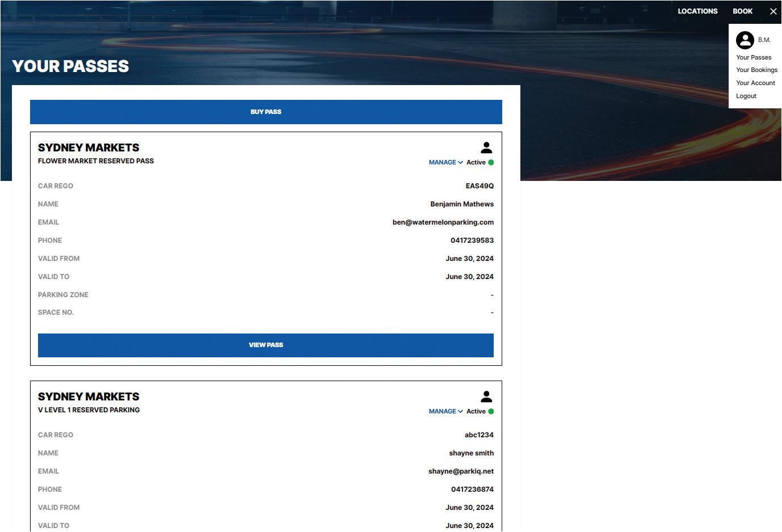Click the car rego abc1234
Image resolution: width=782 pixels, height=532 pixels.
479,435
